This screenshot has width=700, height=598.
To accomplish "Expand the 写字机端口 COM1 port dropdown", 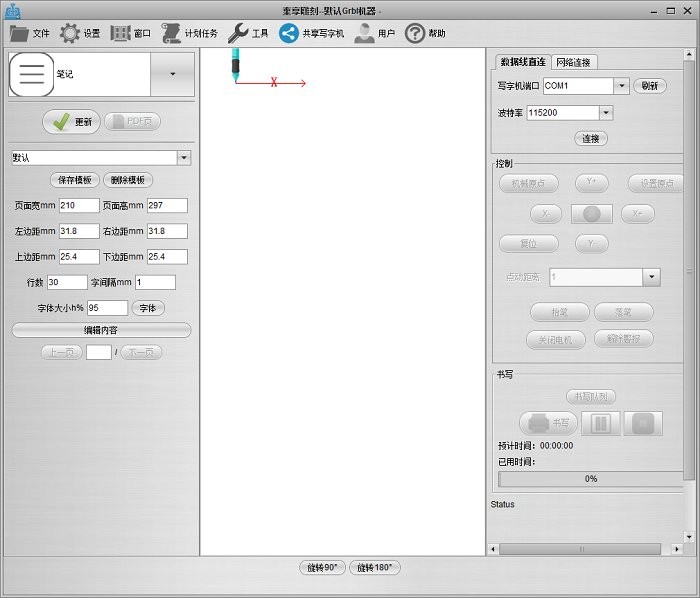I will pyautogui.click(x=621, y=86).
